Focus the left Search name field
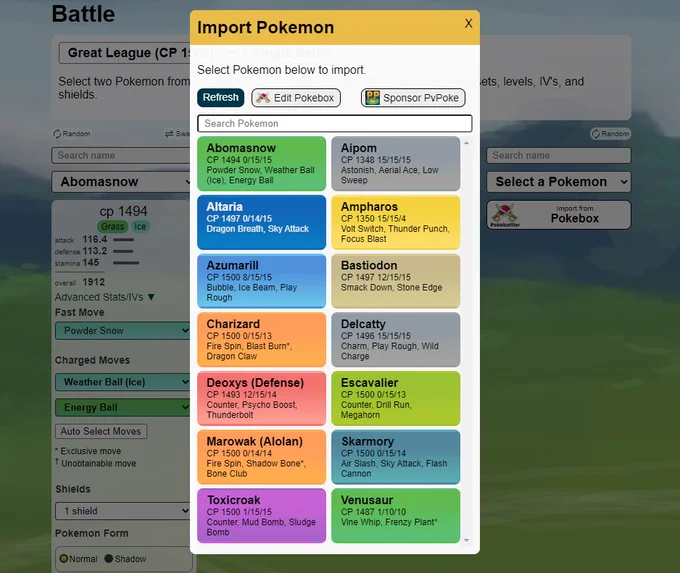This screenshot has height=573, width=680. click(121, 155)
